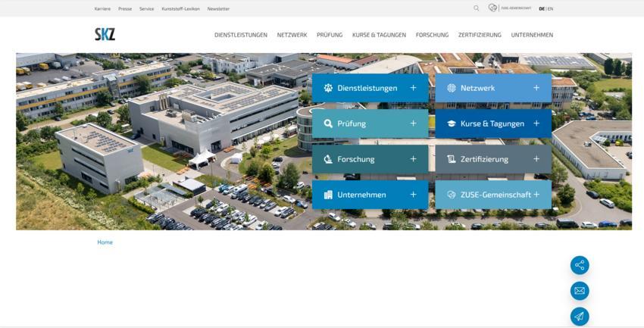
Task: Click the building icon on Unternehmen tile
Action: (x=328, y=195)
